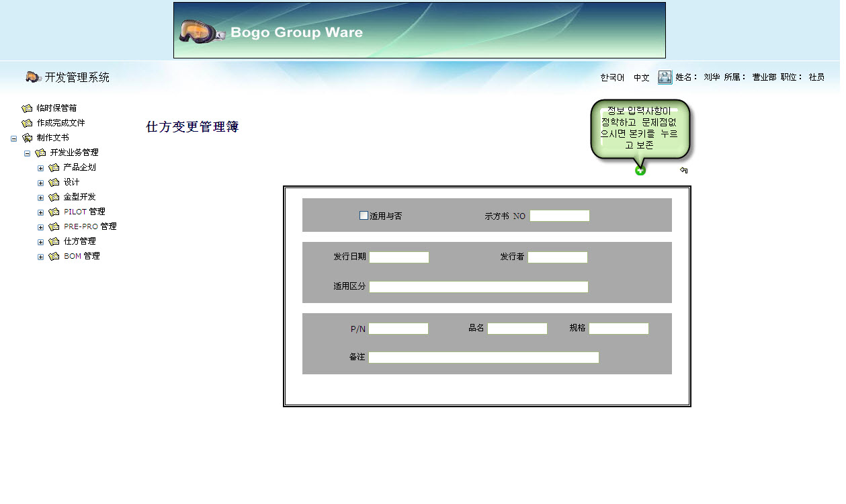846x504 pixels.
Task: Collapse the 开发业务管理 tree node
Action: pyautogui.click(x=28, y=153)
